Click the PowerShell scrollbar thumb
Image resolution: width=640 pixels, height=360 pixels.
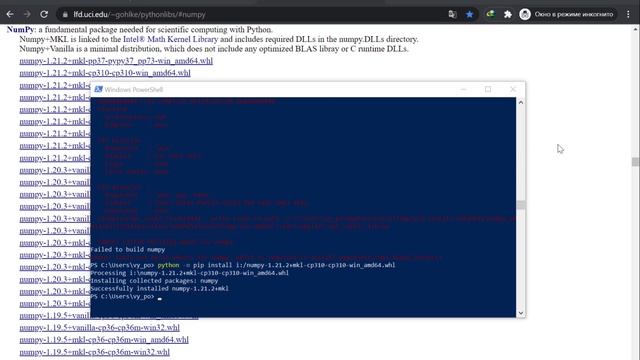[520, 205]
